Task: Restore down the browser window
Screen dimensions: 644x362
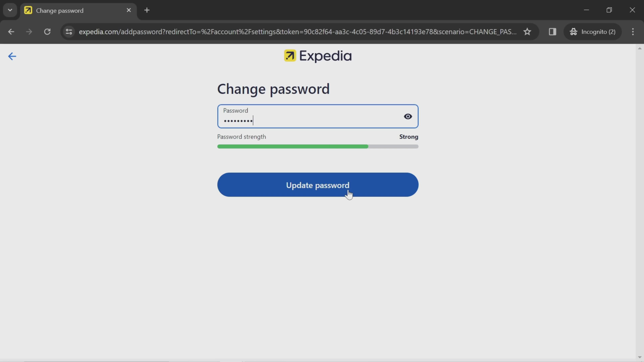Action: point(609,10)
